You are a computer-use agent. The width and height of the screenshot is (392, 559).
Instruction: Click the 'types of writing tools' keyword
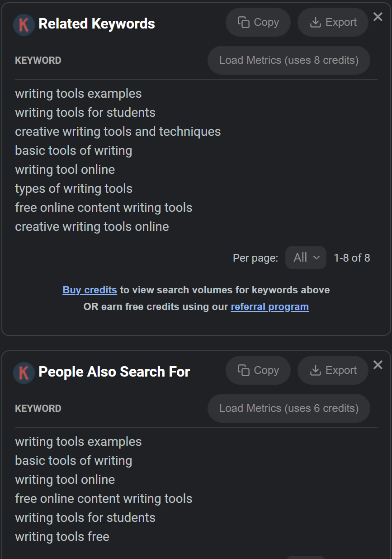point(74,189)
